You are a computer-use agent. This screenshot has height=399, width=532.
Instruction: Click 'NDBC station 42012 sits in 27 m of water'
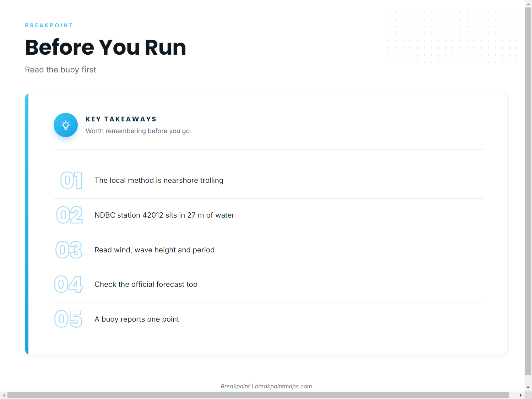[x=164, y=215]
